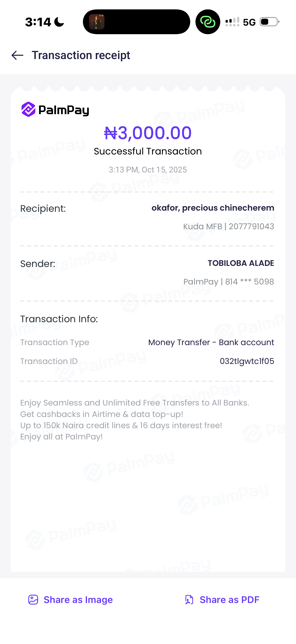This screenshot has width=296, height=644.
Task: Tap sender name TOBILOBA ALADE
Action: point(241,263)
